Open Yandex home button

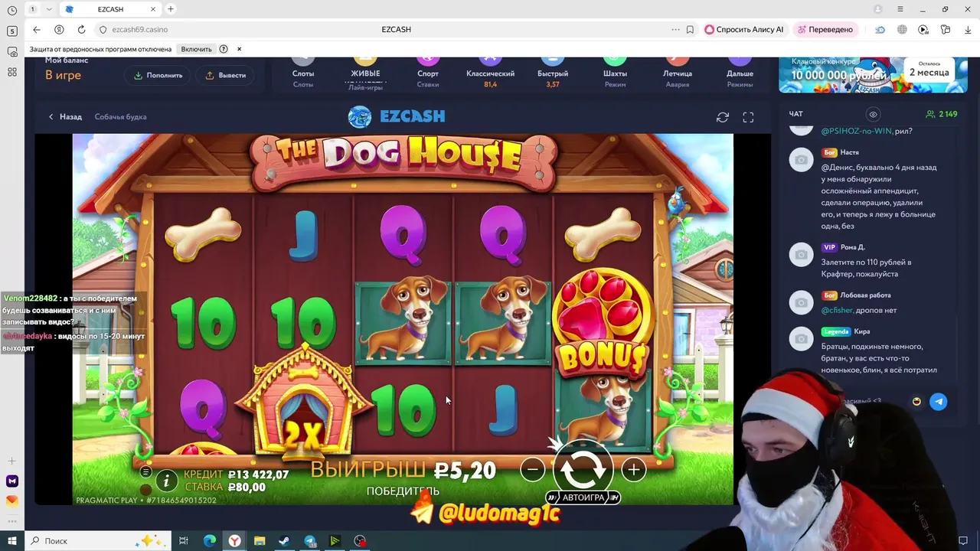(x=59, y=29)
